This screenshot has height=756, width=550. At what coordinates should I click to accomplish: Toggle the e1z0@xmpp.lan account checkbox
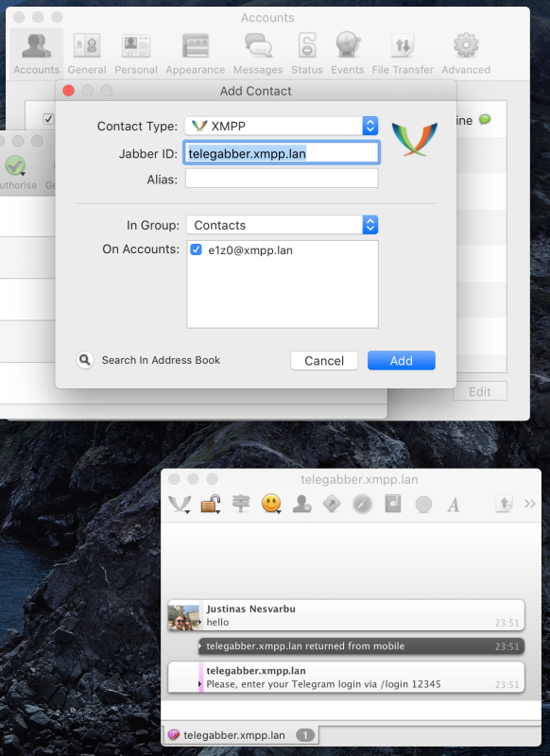(196, 249)
